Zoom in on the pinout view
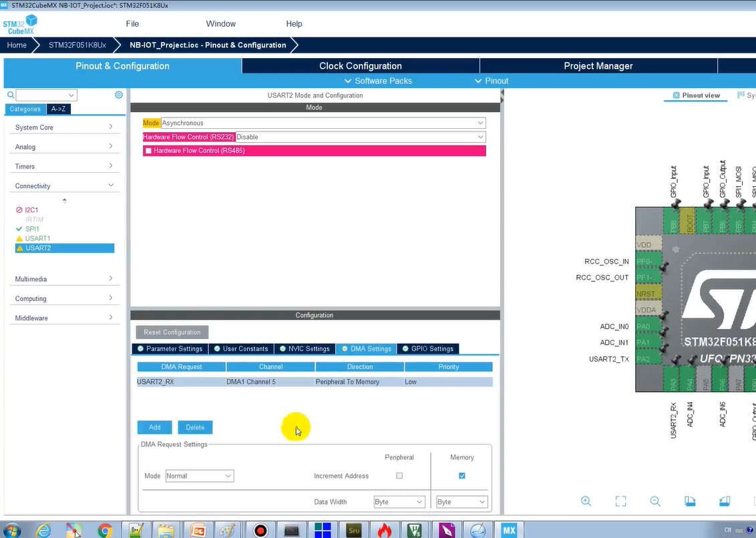 [x=586, y=501]
